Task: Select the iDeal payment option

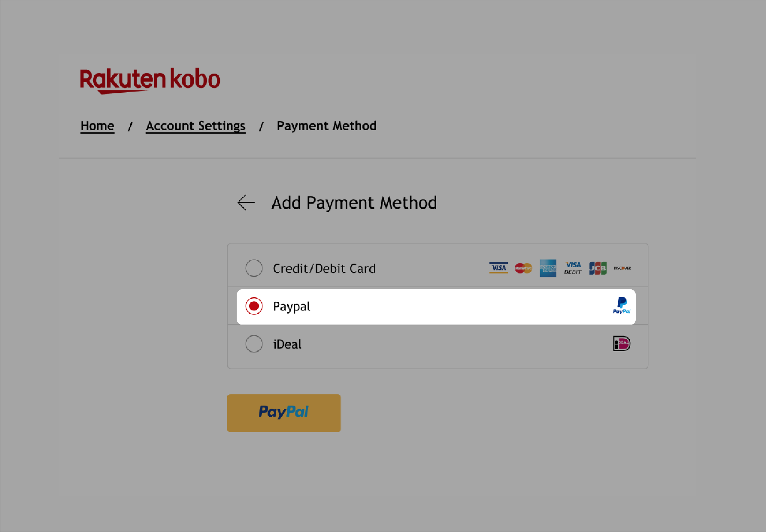Action: pos(253,344)
